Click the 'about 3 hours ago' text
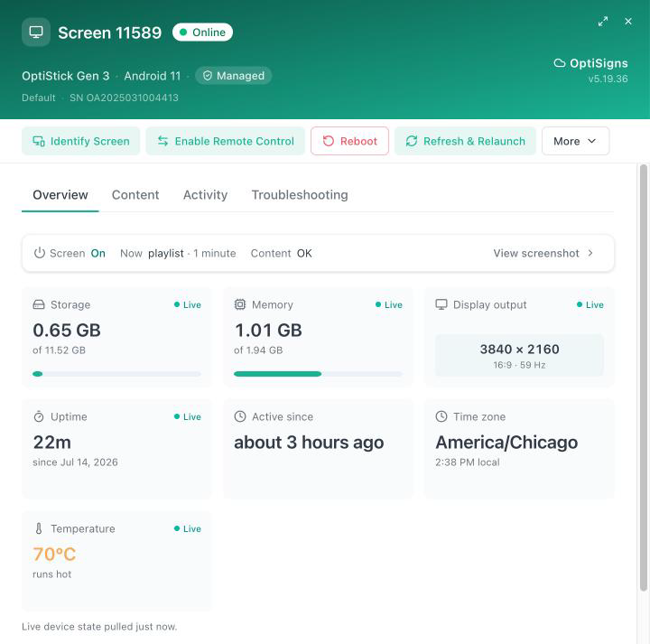650x644 pixels. (x=309, y=443)
